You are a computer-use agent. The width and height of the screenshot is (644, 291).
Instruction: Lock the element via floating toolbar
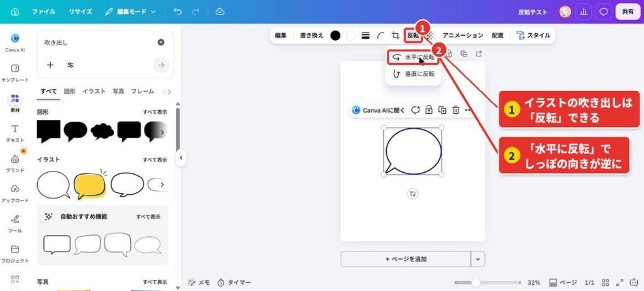428,110
